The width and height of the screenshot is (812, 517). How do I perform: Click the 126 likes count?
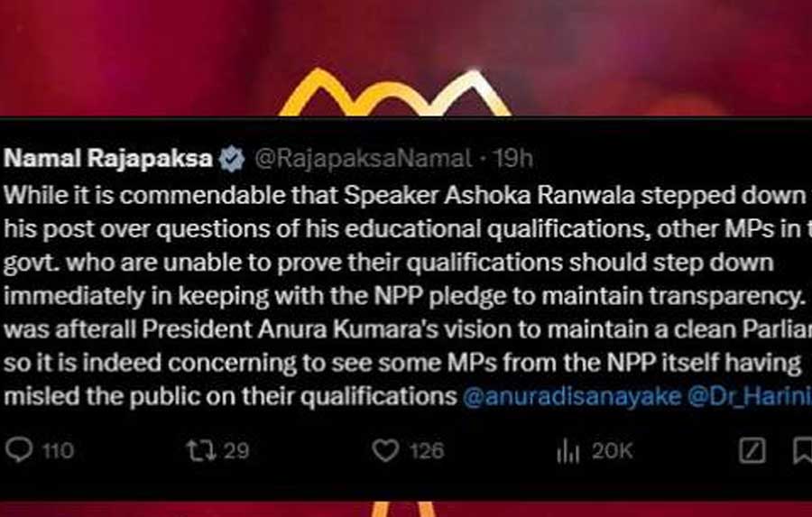pos(428,451)
